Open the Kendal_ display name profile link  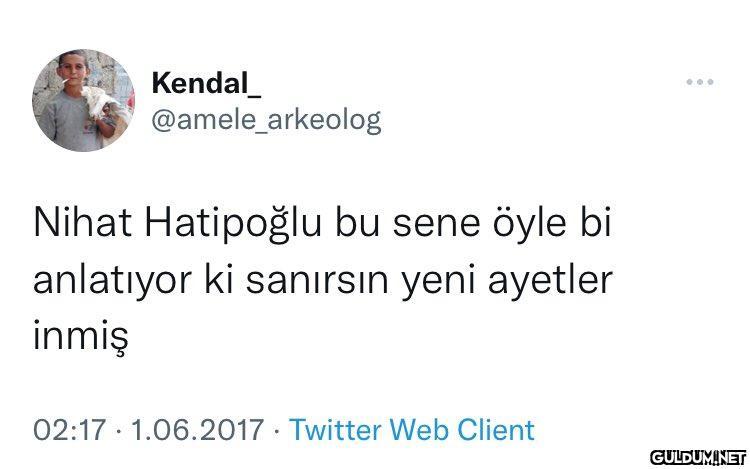tap(207, 83)
